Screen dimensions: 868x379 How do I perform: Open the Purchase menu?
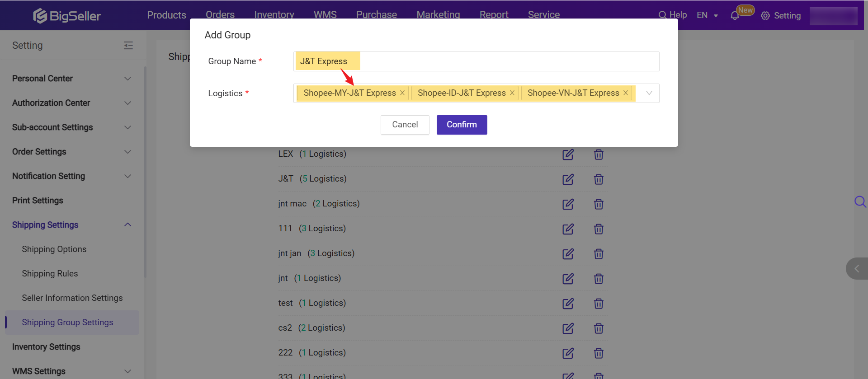point(377,14)
